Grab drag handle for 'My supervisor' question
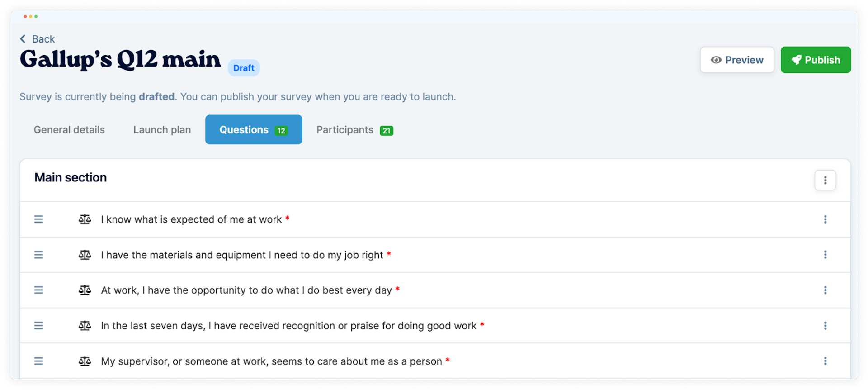Viewport: 868px width, 390px height. tap(39, 361)
